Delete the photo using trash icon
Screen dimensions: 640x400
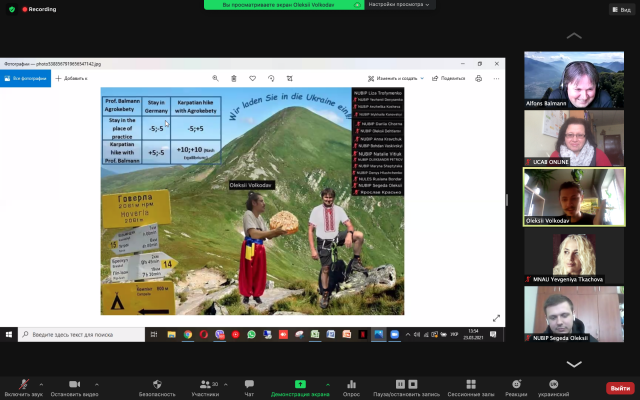pyautogui.click(x=235, y=77)
